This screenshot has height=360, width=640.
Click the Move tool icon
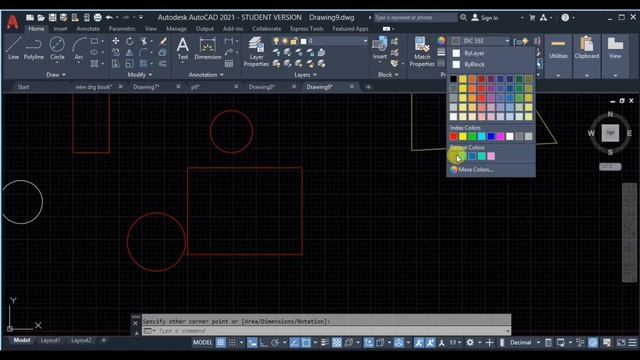point(116,41)
